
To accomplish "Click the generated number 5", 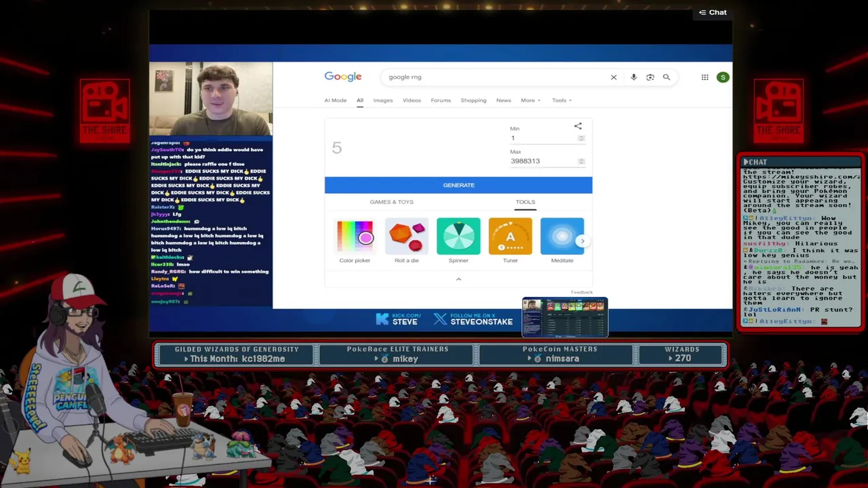I will (x=337, y=148).
